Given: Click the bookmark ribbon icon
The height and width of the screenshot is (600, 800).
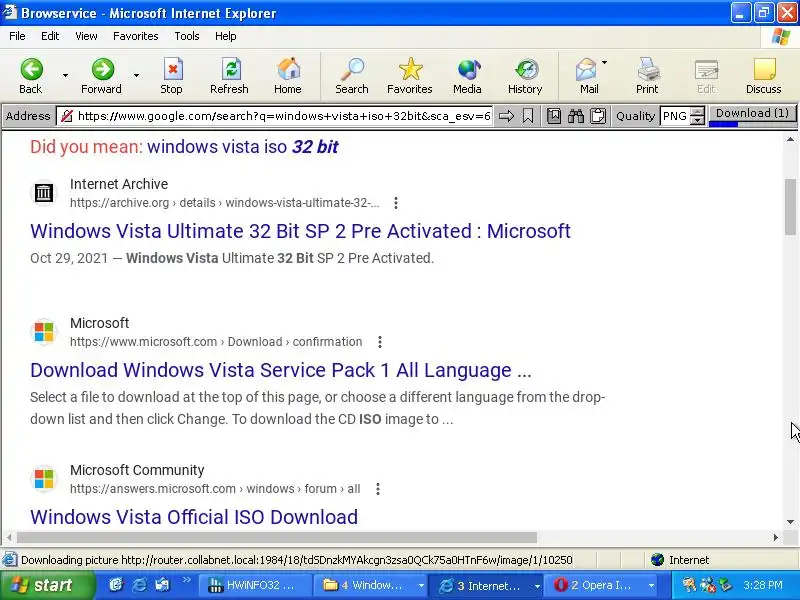Looking at the screenshot, I should click(528, 116).
